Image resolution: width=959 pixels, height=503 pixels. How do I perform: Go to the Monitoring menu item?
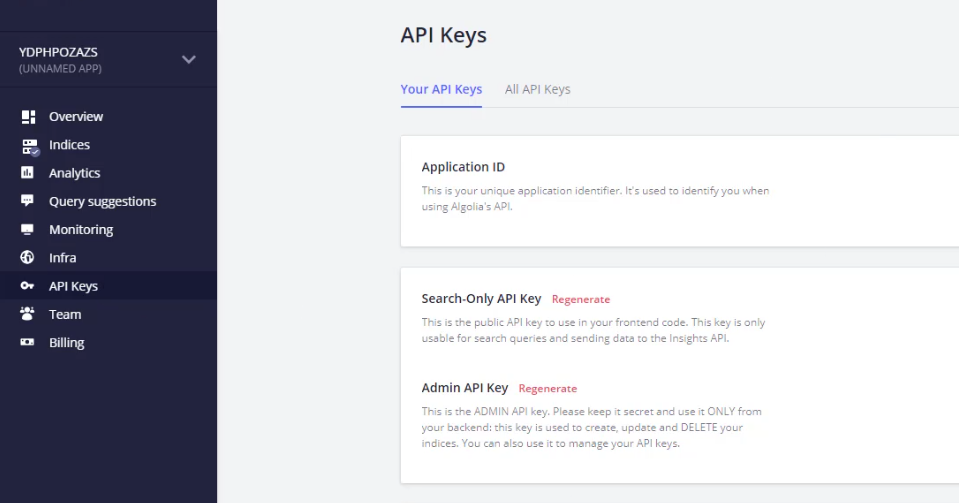click(x=81, y=229)
